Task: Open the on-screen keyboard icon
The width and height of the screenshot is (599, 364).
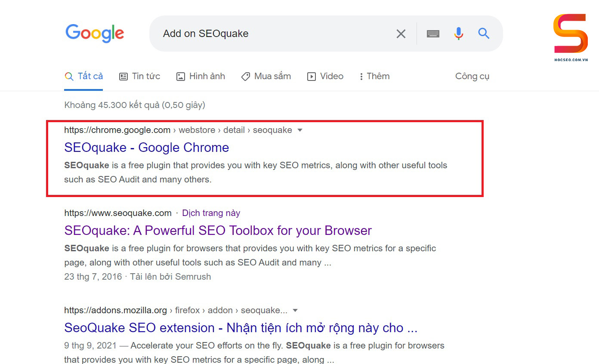Action: pos(433,34)
